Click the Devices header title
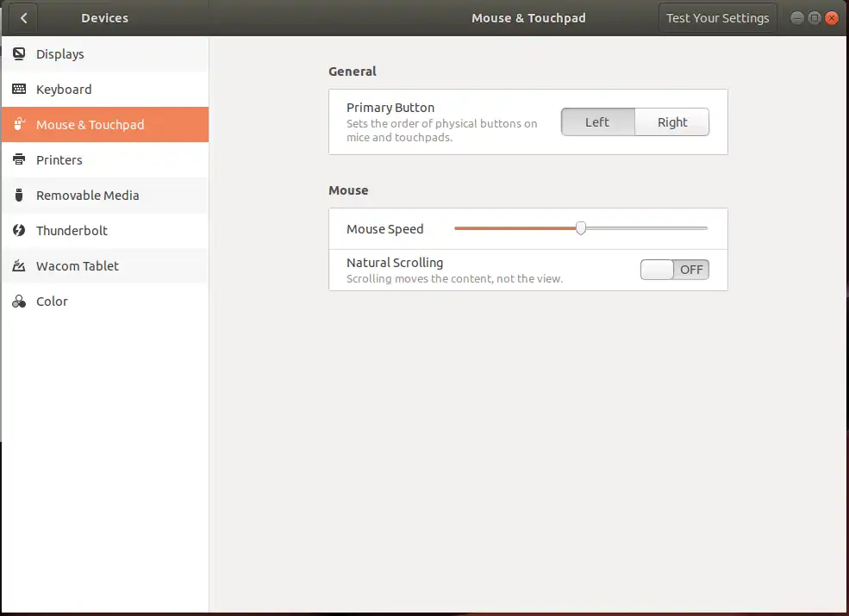Screen dimensions: 849x616 click(x=104, y=18)
